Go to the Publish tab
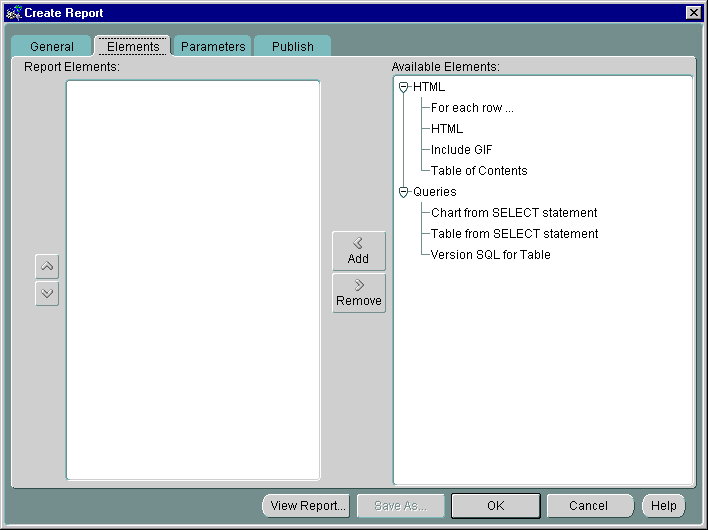 293,46
